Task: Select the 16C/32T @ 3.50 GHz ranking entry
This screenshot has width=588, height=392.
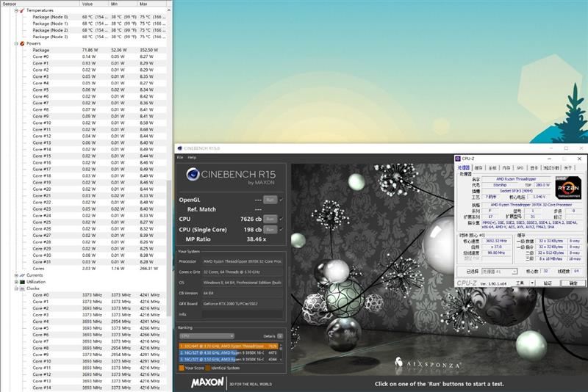Action: coord(229,360)
